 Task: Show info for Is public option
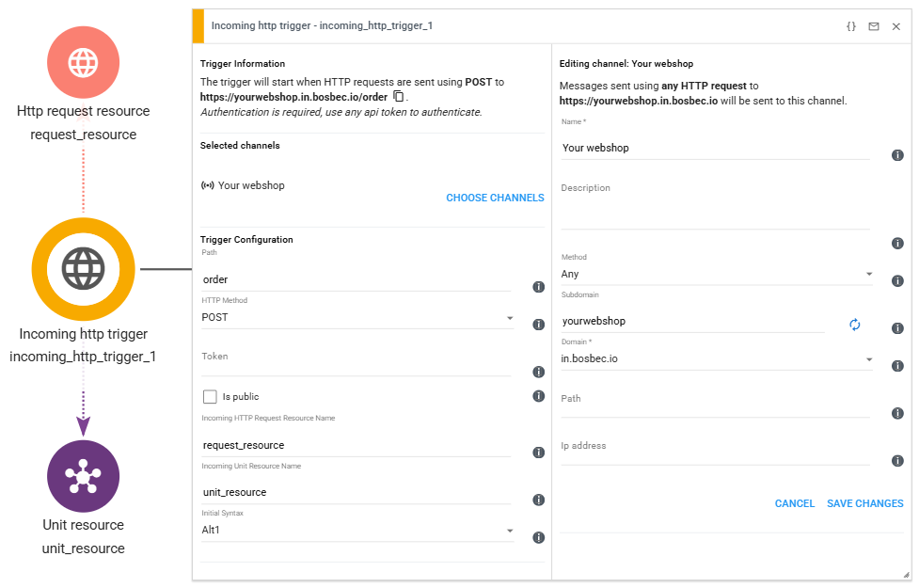click(x=539, y=396)
